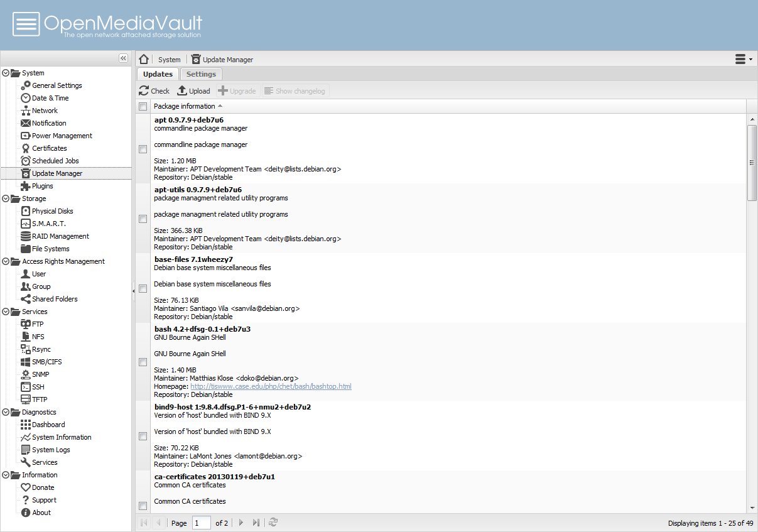Collapse the Diagnostics tree node

pyautogui.click(x=6, y=412)
